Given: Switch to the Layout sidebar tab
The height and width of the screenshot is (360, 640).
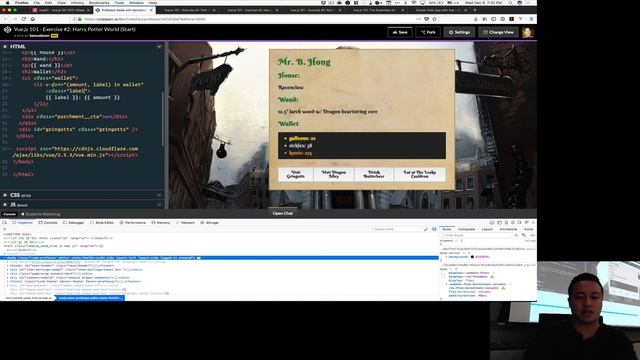Looking at the screenshot, I should click(x=487, y=229).
